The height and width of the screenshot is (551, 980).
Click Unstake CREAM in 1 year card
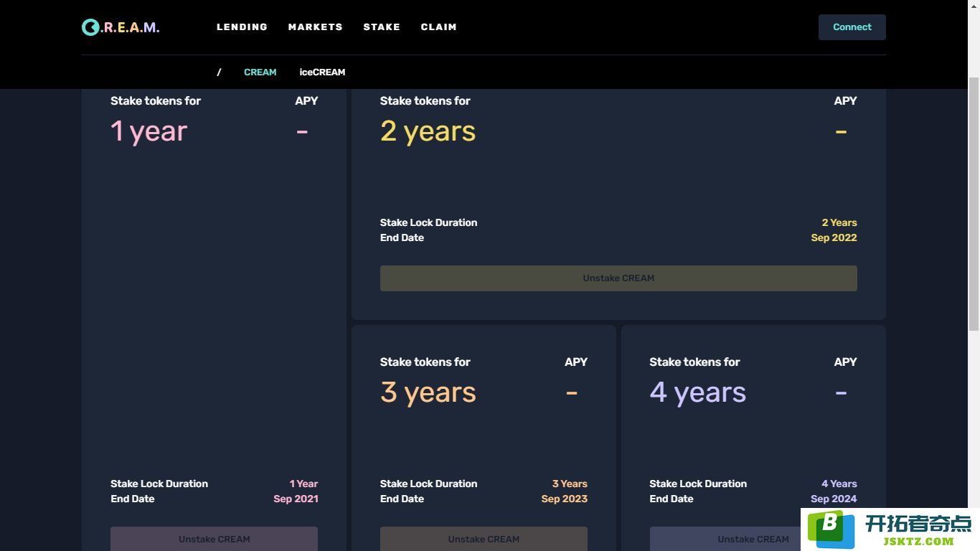(x=214, y=539)
